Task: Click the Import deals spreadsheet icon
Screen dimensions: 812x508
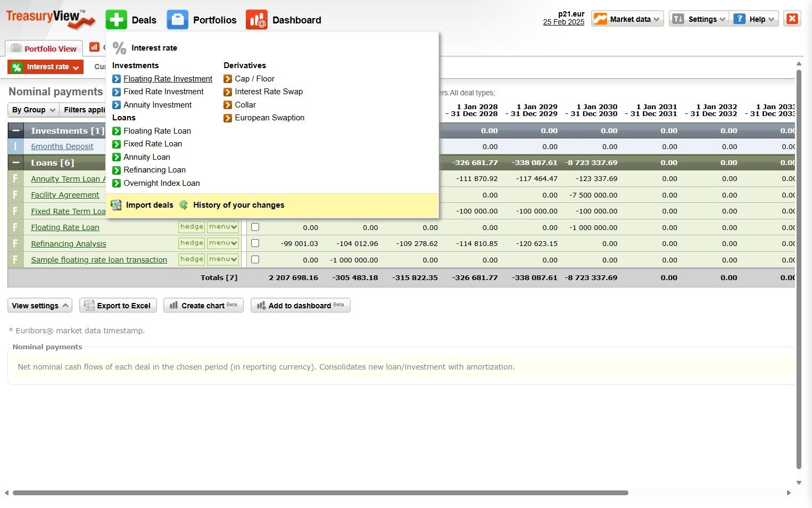Action: [116, 205]
